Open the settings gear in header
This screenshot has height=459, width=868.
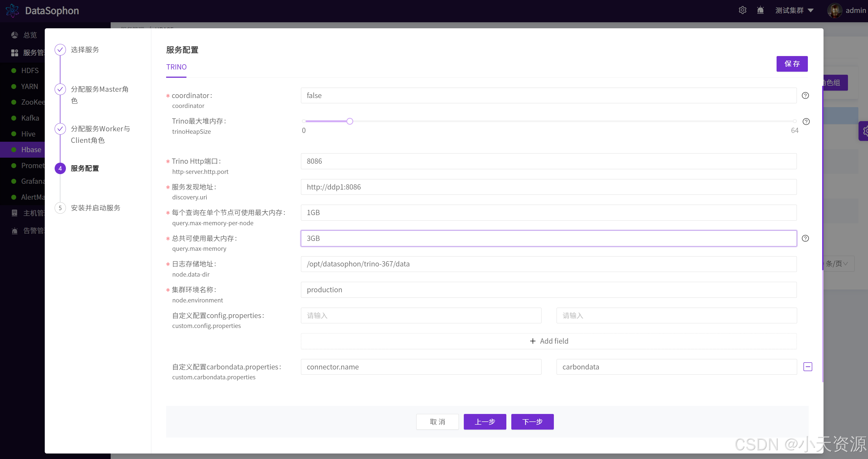coord(743,10)
